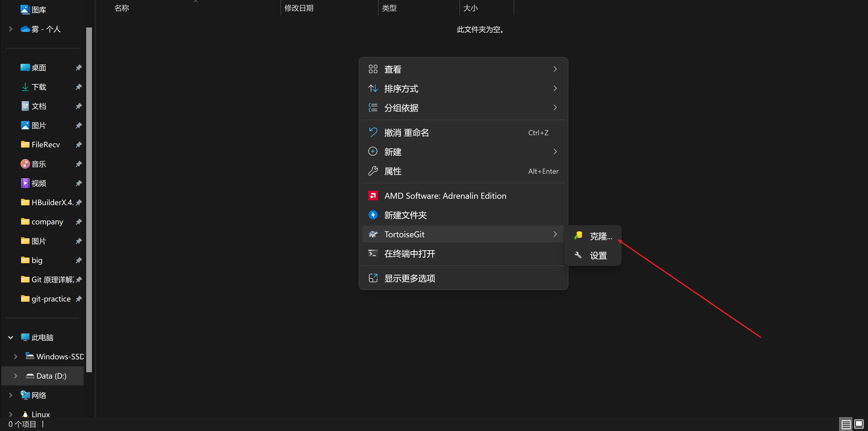
Task: Expand the Data (D:) drive node
Action: click(x=15, y=376)
